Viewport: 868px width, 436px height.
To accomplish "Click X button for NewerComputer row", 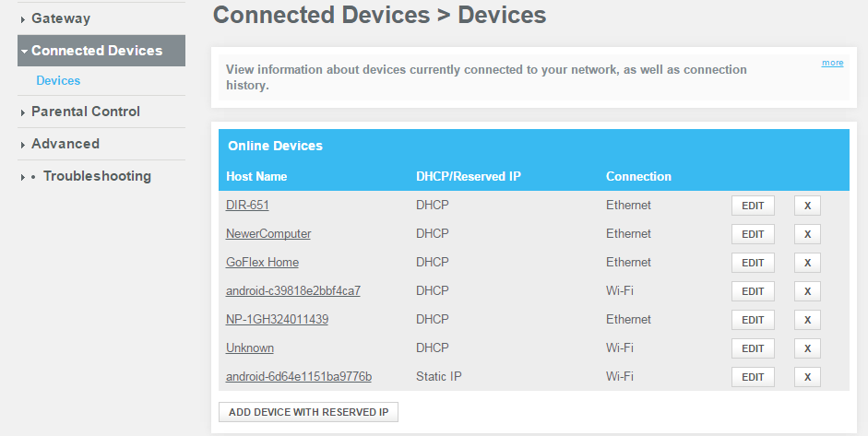I will tap(807, 234).
